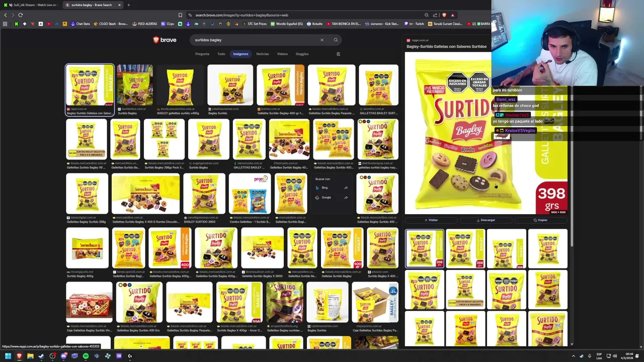Open TAN BIONICA bookmark
This screenshot has height=362, width=644.
tap(344, 24)
